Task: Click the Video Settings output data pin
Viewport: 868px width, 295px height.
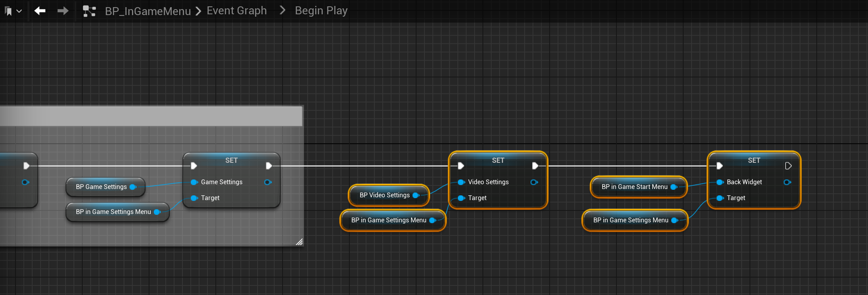Action: point(534,182)
